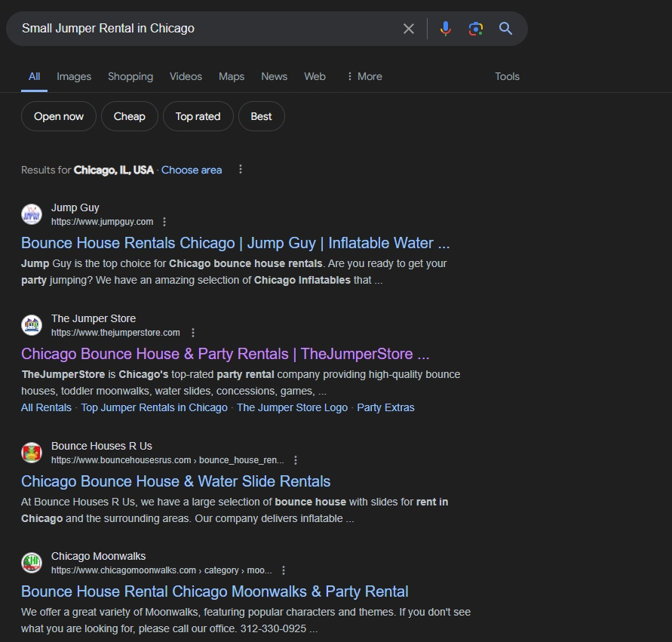Open options menu next to chicagomoonwalks.com URL
The image size is (672, 642).
(284, 570)
